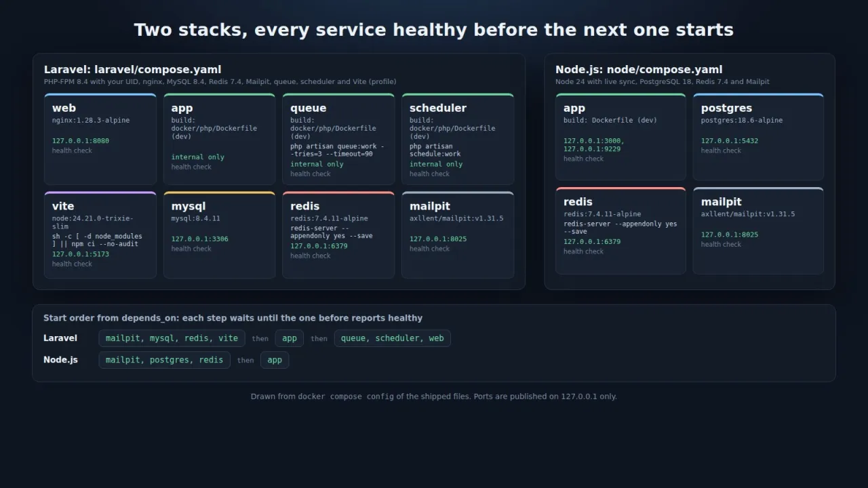The width and height of the screenshot is (868, 488).
Task: Click the "127.0.0.1:3000, 127.0.0.1:9229" ports text
Action: point(594,145)
